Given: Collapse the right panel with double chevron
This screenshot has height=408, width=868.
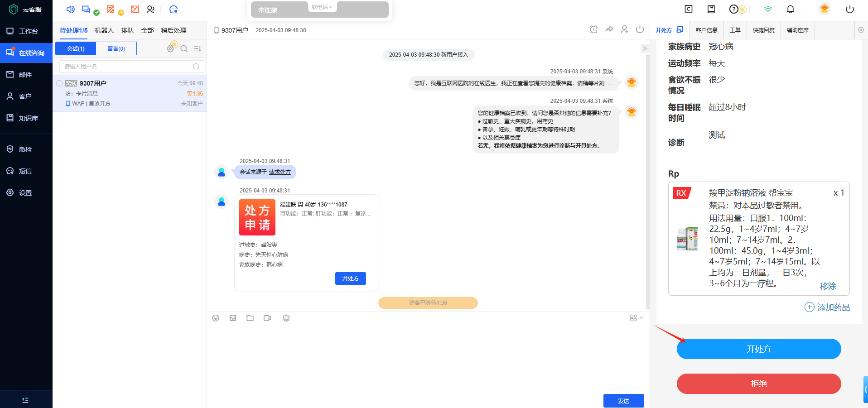Looking at the screenshot, I should 645,48.
